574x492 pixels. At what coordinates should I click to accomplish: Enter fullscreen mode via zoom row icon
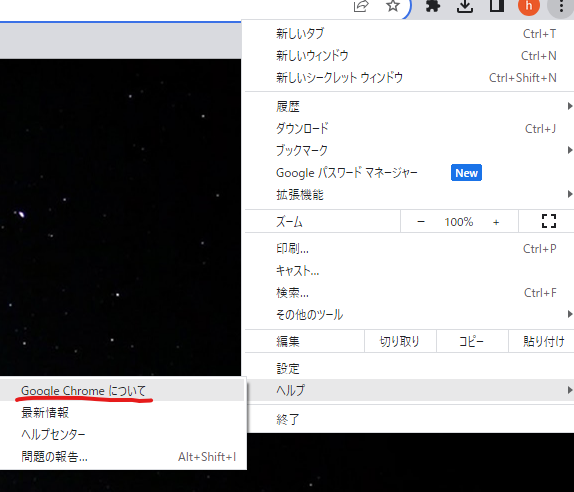click(x=549, y=221)
